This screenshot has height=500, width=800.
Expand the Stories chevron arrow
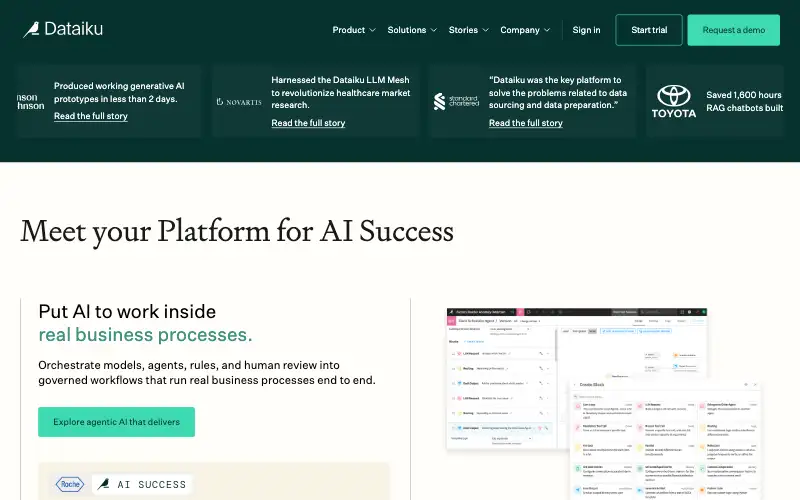click(x=486, y=30)
